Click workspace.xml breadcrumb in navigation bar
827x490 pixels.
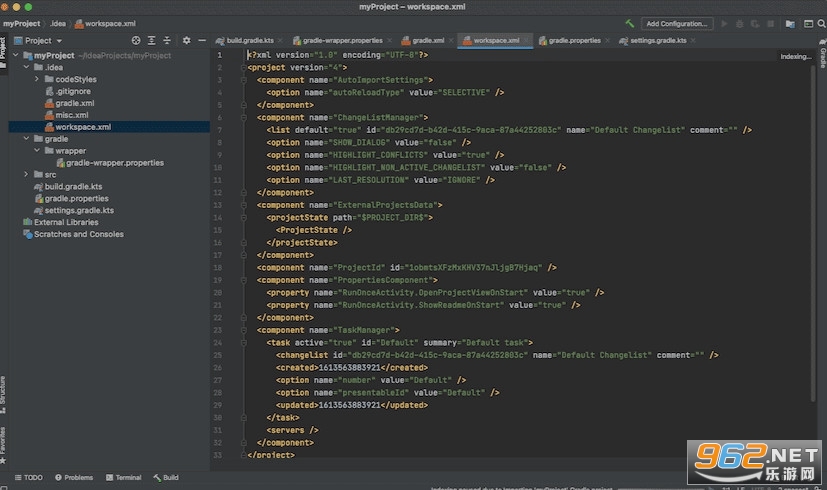pyautogui.click(x=105, y=24)
